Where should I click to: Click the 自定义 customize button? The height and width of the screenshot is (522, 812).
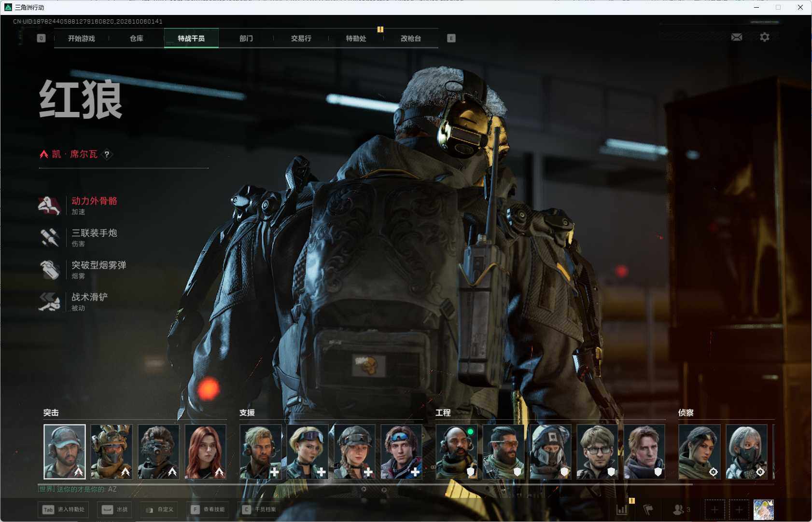coord(159,509)
